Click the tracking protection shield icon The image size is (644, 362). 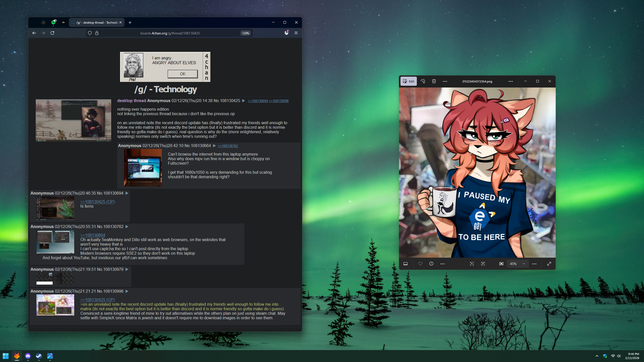tap(90, 33)
